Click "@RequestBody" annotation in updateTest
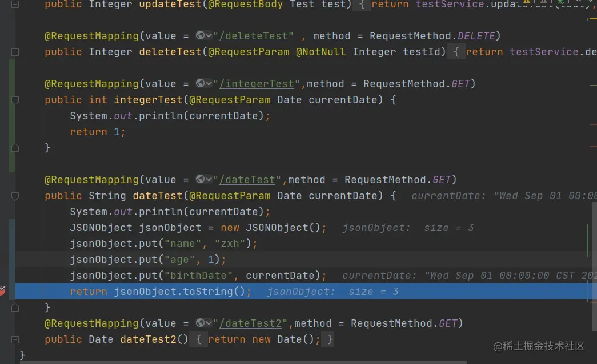The width and height of the screenshot is (597, 364). tap(246, 4)
